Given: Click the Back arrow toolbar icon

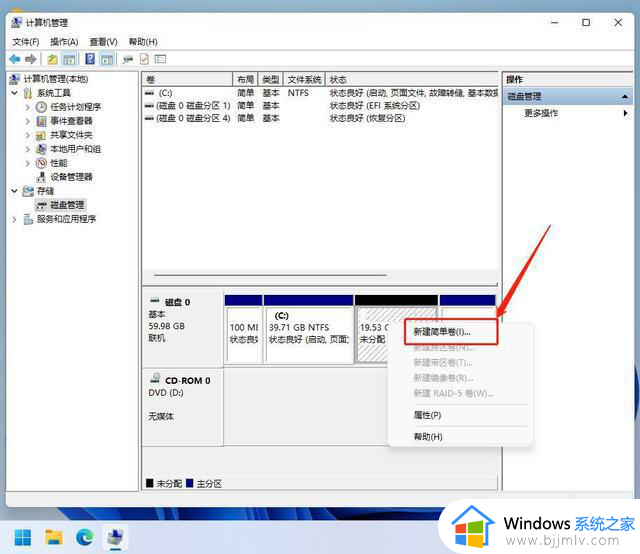Looking at the screenshot, I should pos(15,59).
